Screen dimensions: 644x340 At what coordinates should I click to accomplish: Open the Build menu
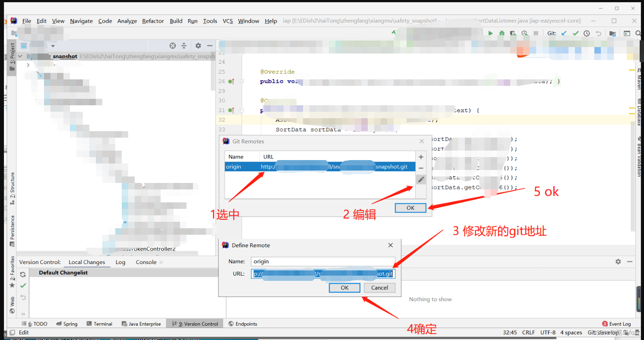coord(176,21)
